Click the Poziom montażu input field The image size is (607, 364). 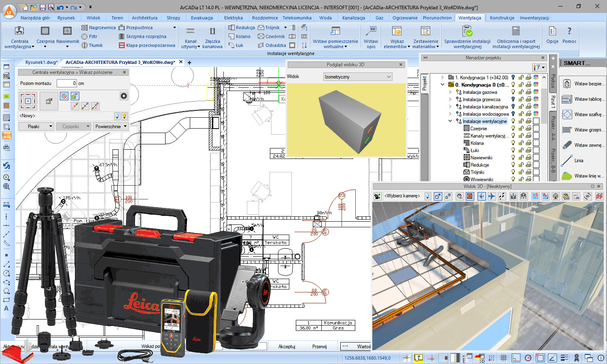(66, 83)
